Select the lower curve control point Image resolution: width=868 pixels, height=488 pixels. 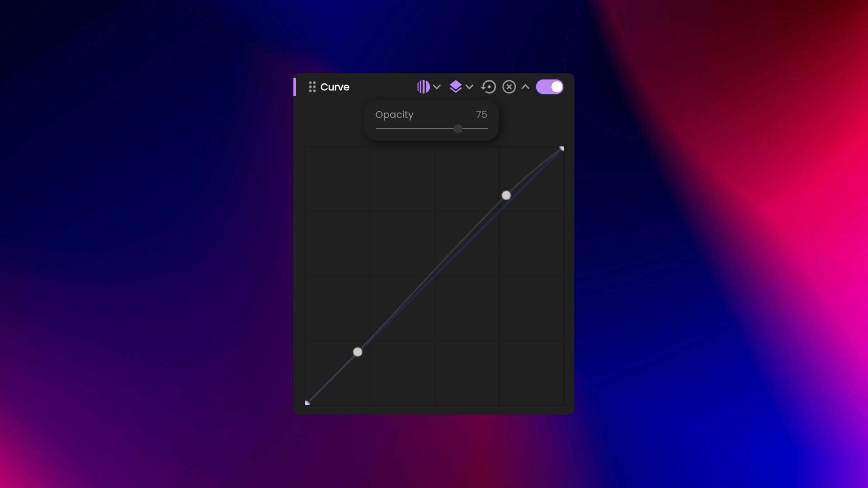(358, 352)
